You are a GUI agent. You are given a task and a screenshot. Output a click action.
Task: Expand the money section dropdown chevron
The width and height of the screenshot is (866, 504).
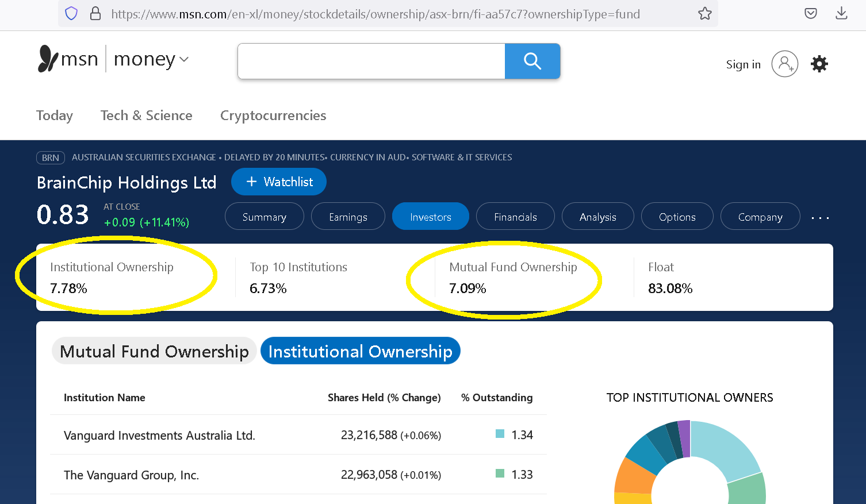(184, 59)
